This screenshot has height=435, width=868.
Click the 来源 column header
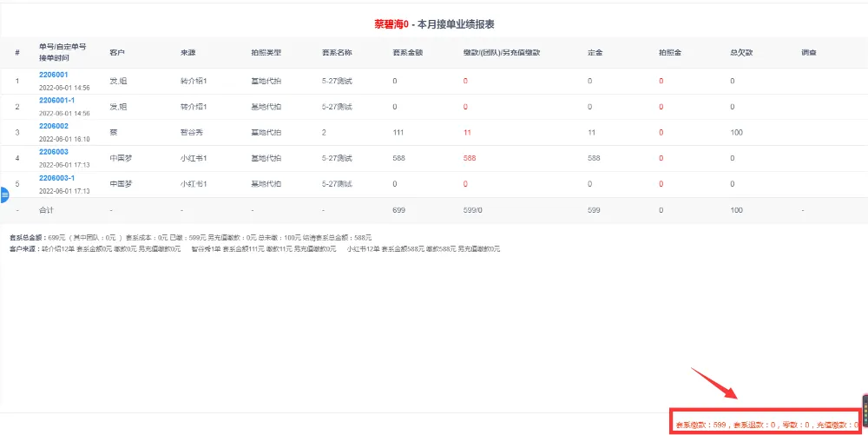point(187,53)
